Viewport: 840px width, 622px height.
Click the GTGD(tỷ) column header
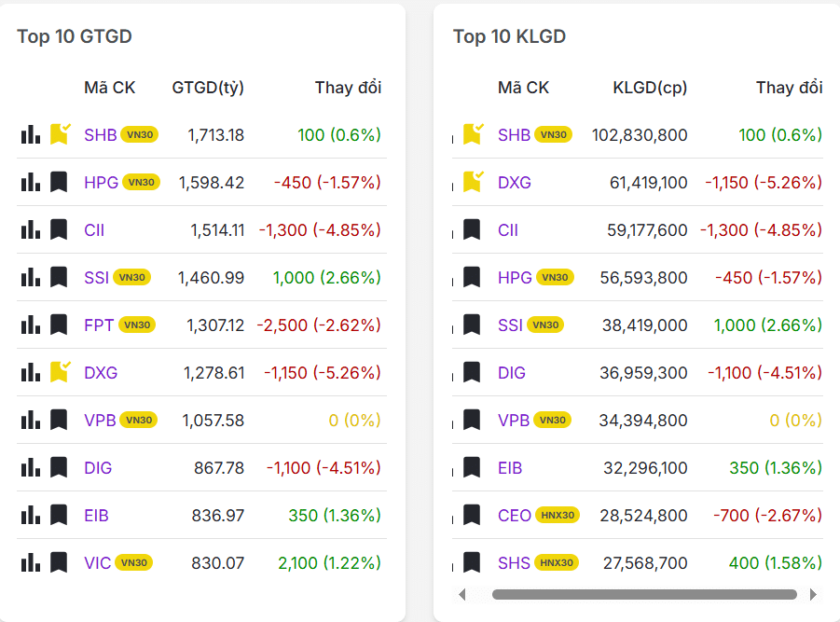coord(208,88)
